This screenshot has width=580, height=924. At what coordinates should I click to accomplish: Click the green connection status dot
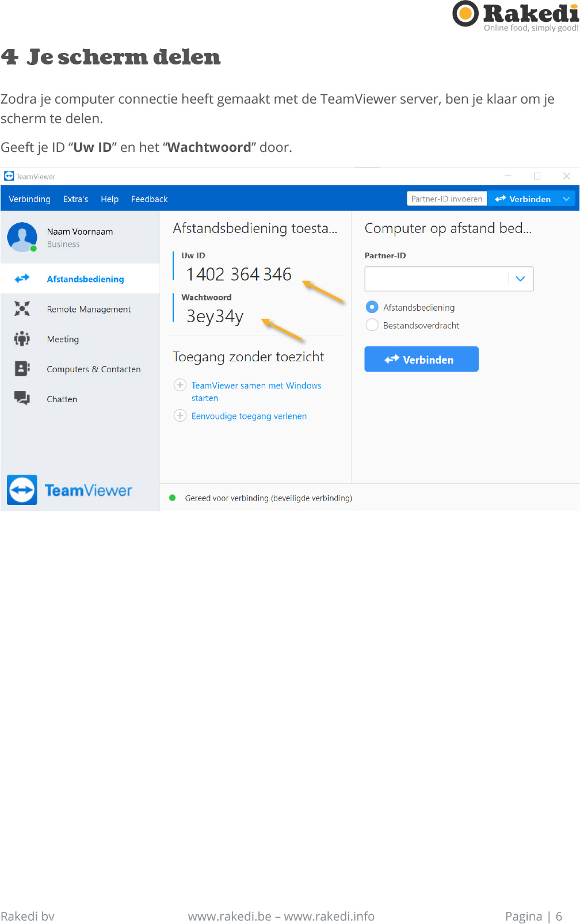[172, 498]
